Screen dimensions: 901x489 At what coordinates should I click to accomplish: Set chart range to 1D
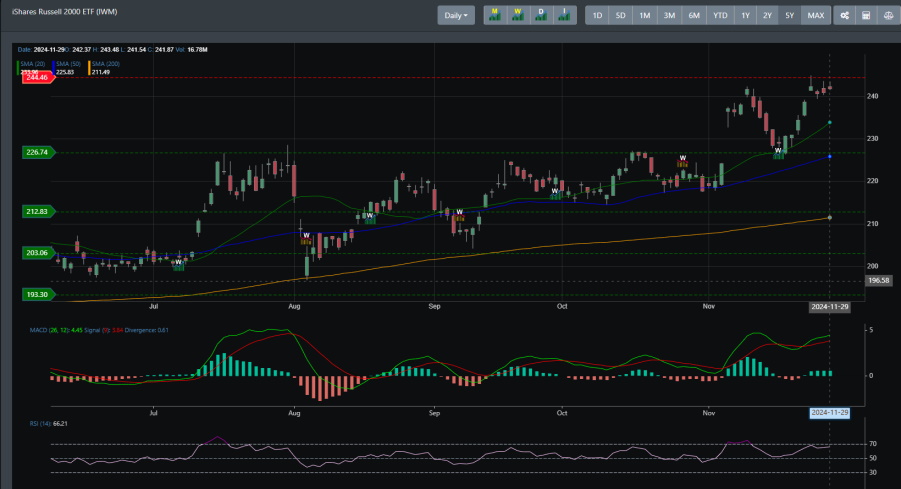[597, 16]
